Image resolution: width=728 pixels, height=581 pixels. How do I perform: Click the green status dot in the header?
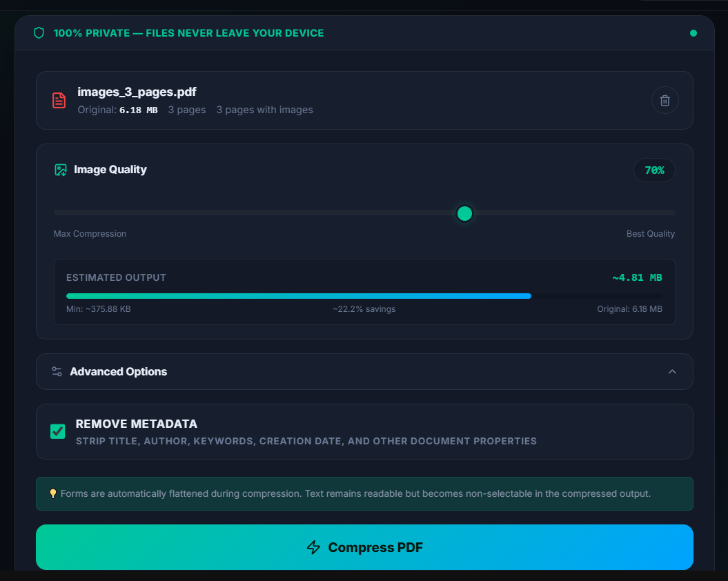[693, 32]
